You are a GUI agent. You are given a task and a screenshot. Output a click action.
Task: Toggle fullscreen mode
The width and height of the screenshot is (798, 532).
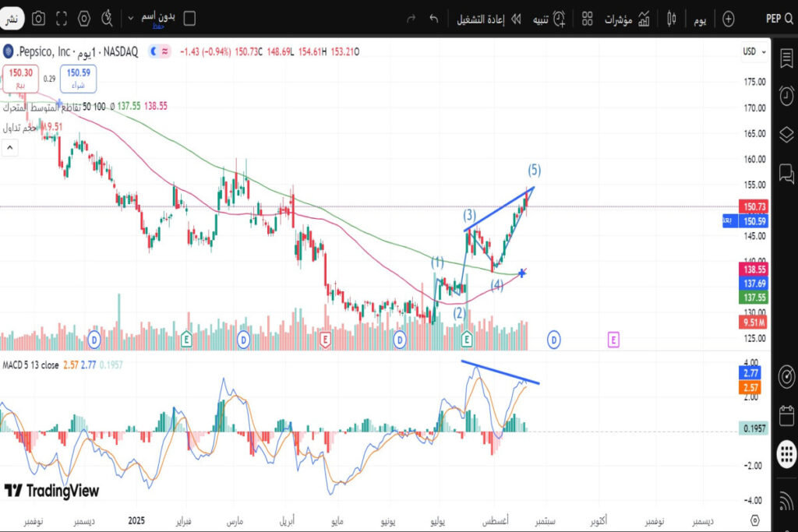(62, 19)
